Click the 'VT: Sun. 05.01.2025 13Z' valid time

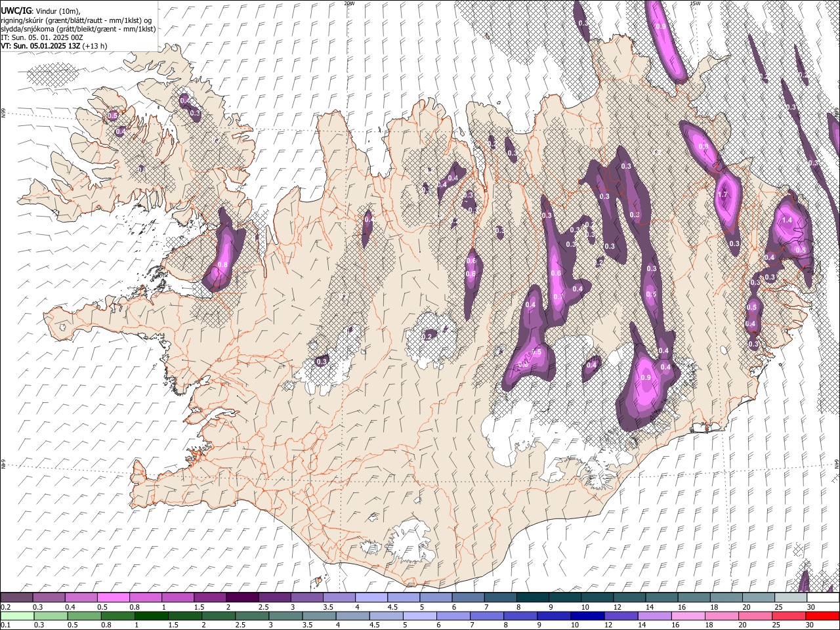[x=41, y=46]
